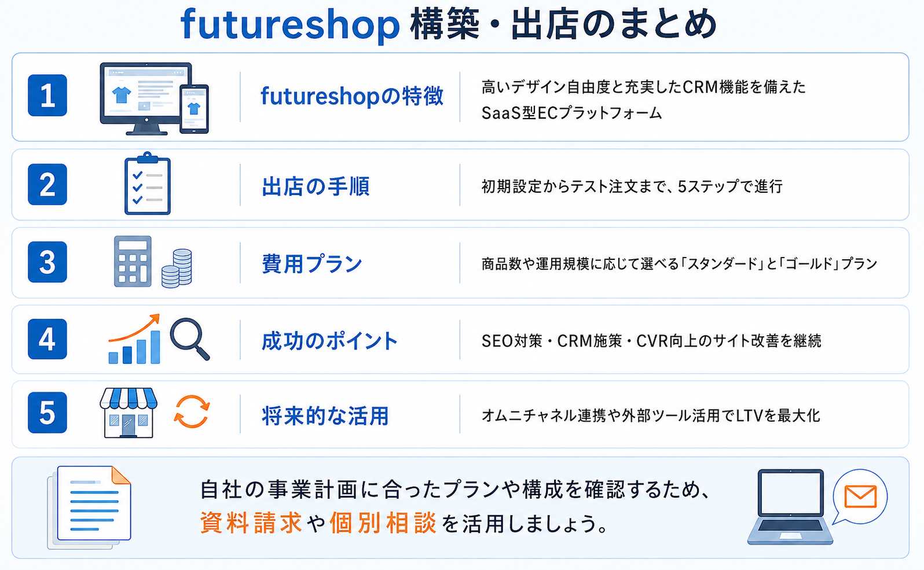This screenshot has width=924, height=570.
Task: Click the storefront with striped awning icon
Action: point(129,413)
